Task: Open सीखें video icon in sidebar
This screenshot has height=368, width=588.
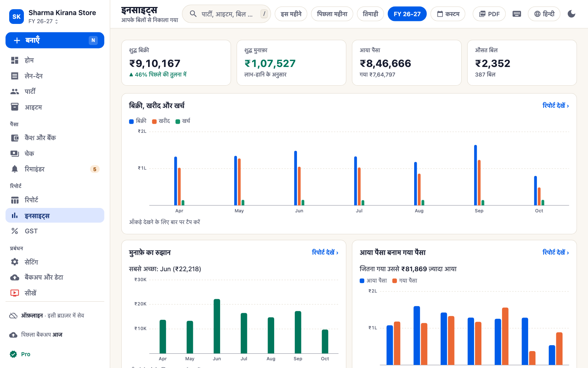Action: pyautogui.click(x=15, y=293)
